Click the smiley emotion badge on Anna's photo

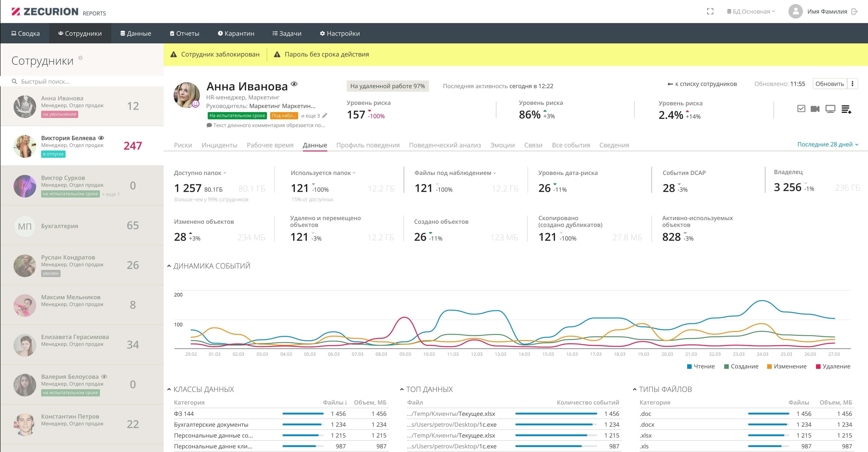tap(196, 104)
